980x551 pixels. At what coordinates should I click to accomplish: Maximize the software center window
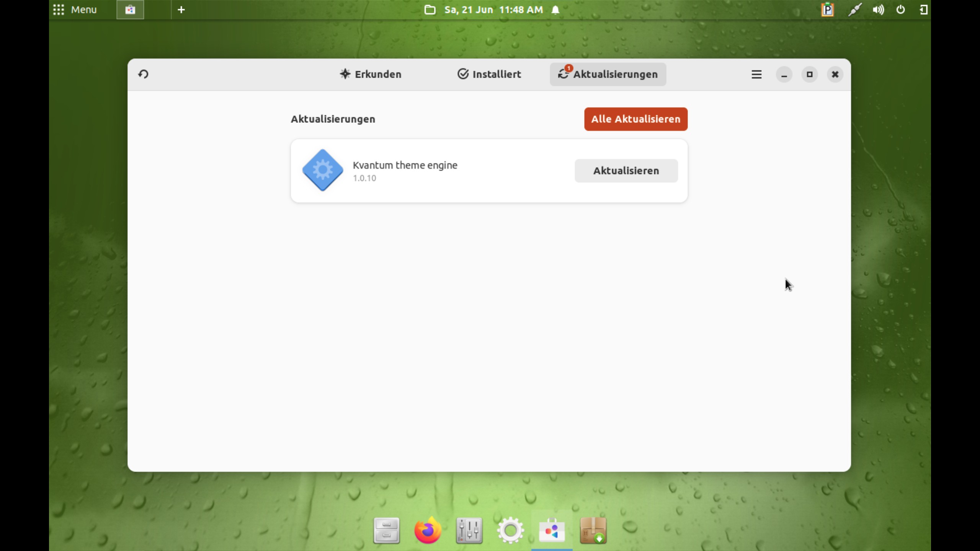click(x=809, y=75)
